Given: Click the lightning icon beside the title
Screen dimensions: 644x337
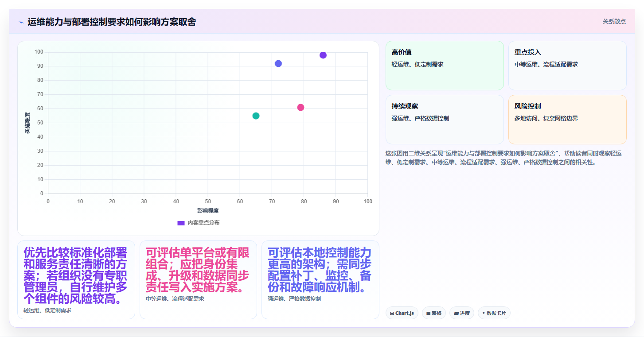Looking at the screenshot, I should tap(21, 22).
